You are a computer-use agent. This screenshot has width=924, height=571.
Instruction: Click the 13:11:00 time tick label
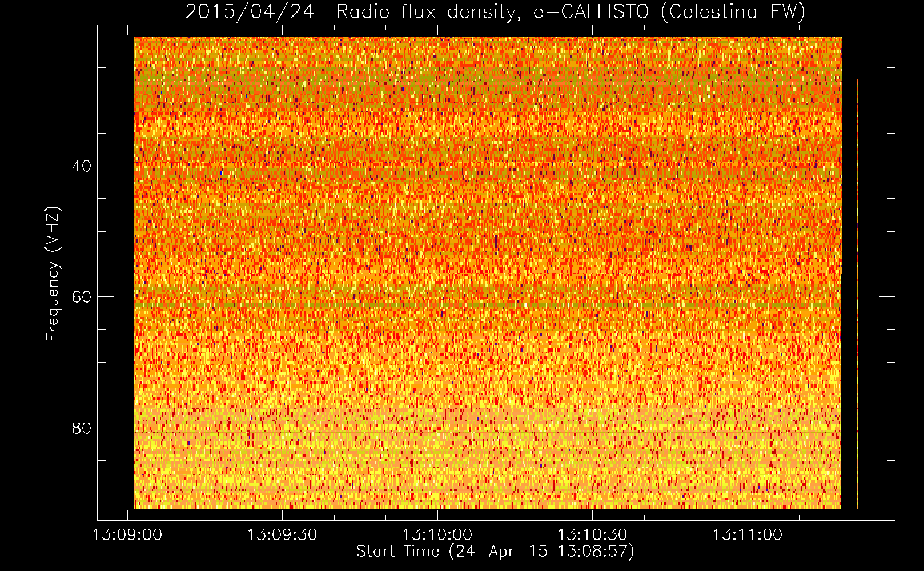[x=747, y=535]
